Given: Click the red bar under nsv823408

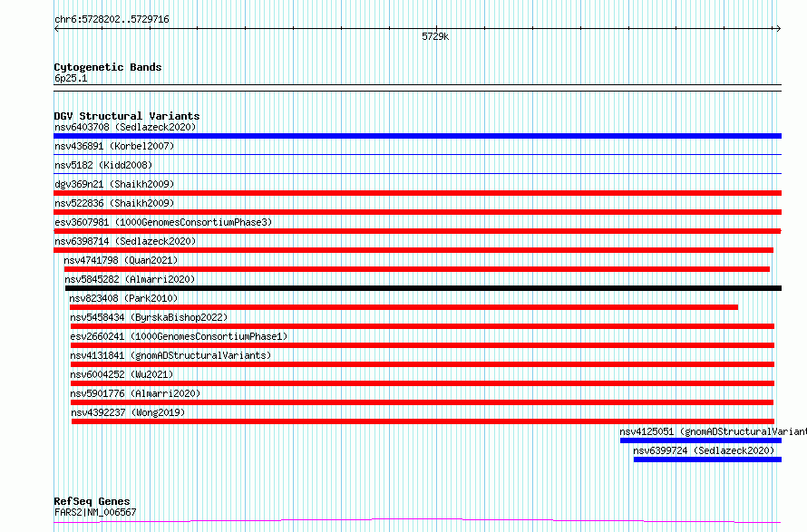Looking at the screenshot, I should 404,307.
